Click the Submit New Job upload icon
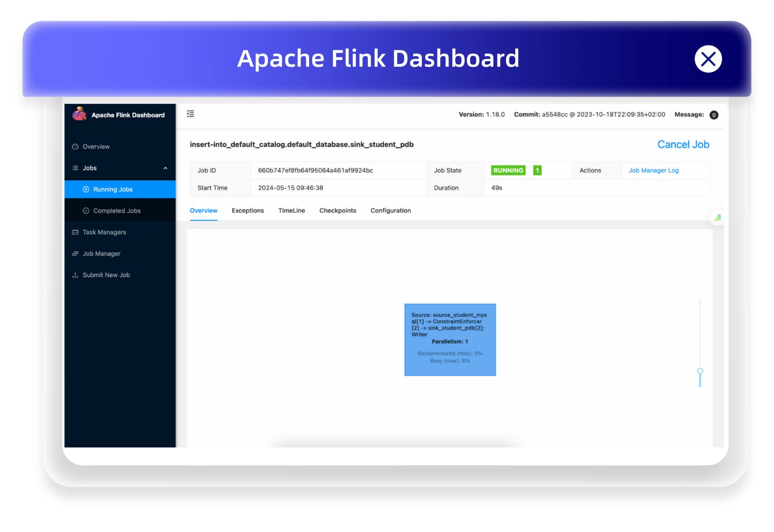774x532 pixels. pyautogui.click(x=75, y=275)
